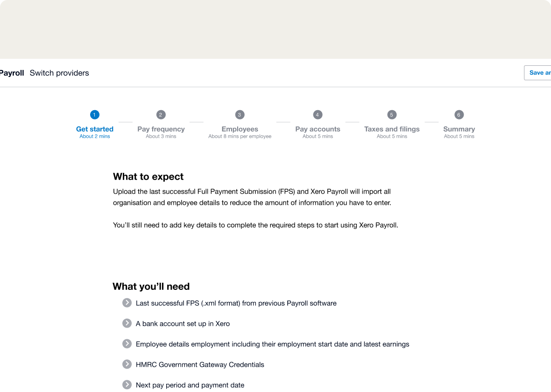
Task: Click the step 4 circle icon
Action: click(318, 115)
